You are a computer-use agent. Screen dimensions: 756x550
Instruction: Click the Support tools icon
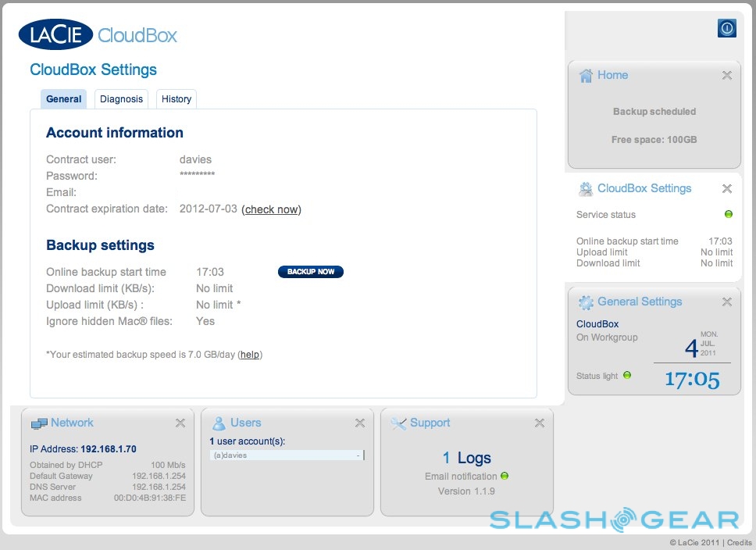(398, 423)
